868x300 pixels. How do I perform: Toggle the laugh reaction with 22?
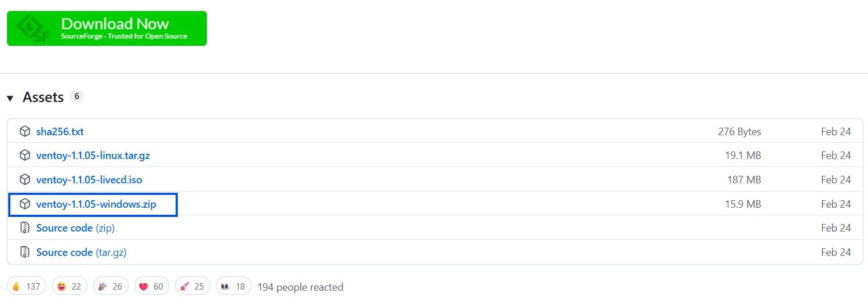coord(70,287)
